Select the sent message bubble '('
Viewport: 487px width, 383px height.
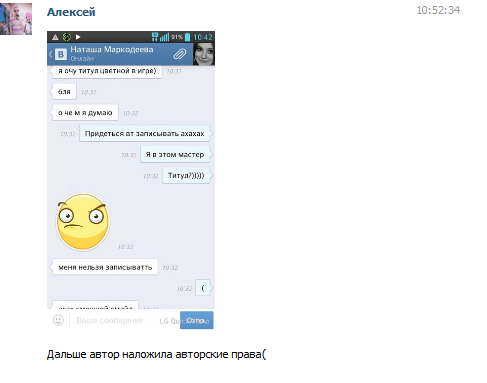tap(203, 288)
